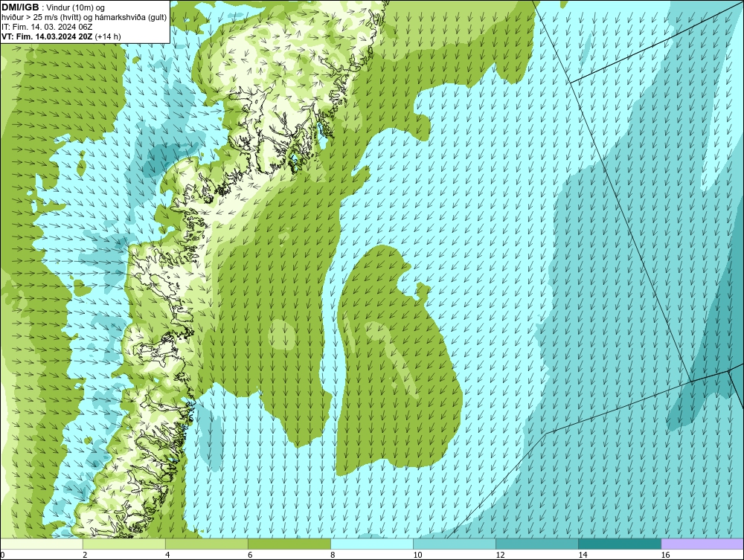Click the legend scale label '16'
Viewport: 744px width, 560px height.
tap(665, 555)
